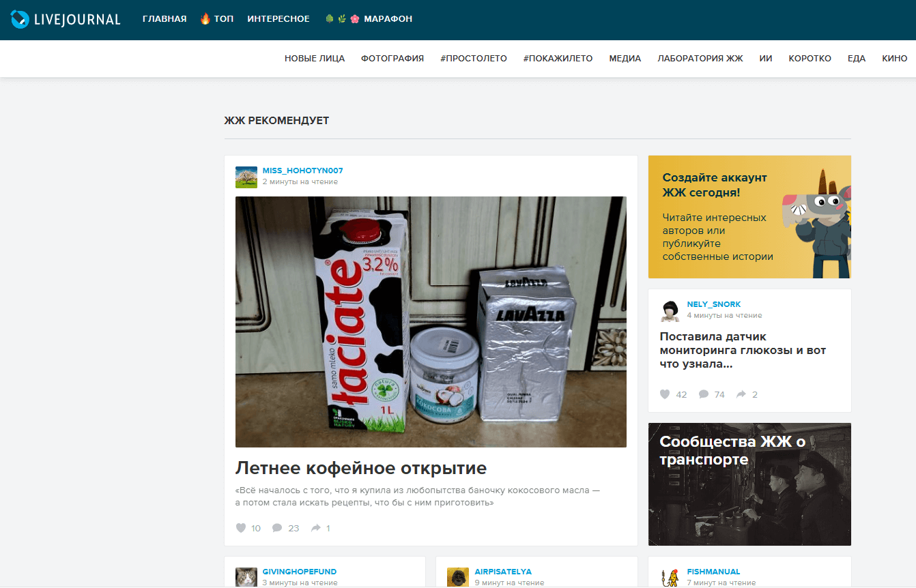Open the Летнее кофейное открытие headline
The height and width of the screenshot is (588, 916).
click(361, 468)
